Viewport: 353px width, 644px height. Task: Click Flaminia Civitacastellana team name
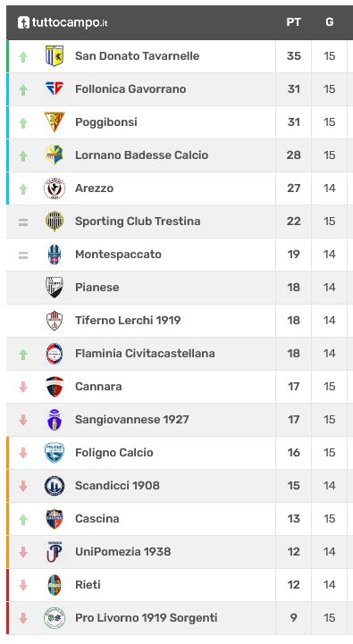point(145,353)
